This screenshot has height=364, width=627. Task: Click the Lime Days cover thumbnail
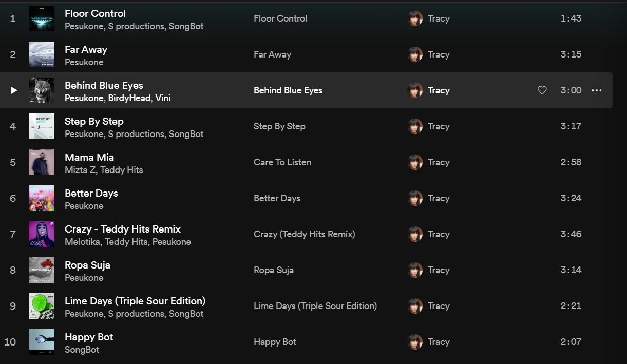click(42, 306)
